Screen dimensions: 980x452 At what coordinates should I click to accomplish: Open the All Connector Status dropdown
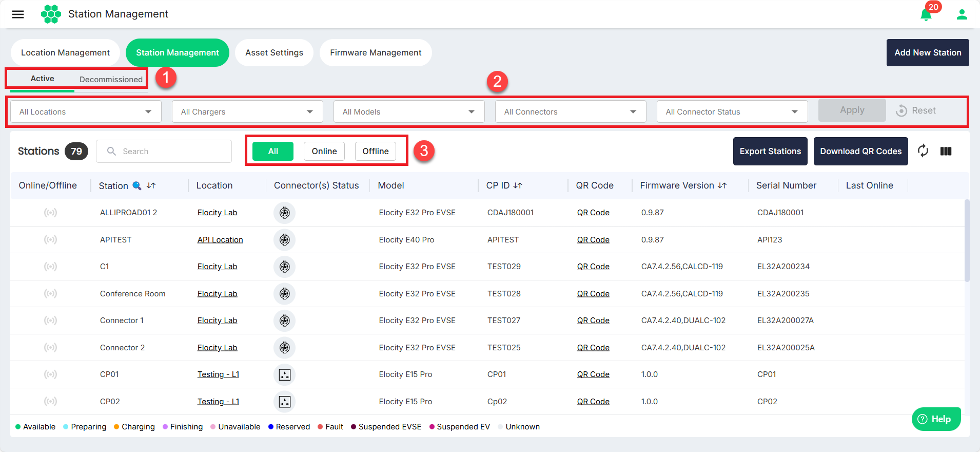(x=732, y=111)
